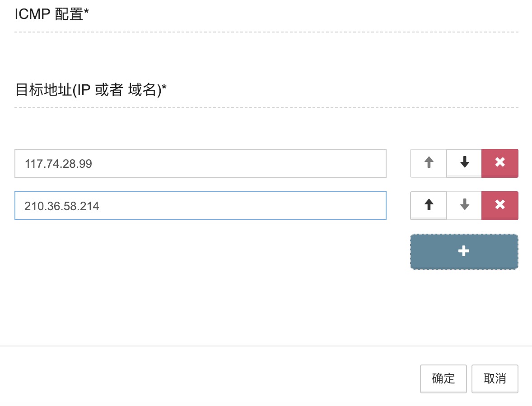Screen dimensions: 532x406
Task: Move the 210.36.58.214 entry up
Action: pos(429,205)
